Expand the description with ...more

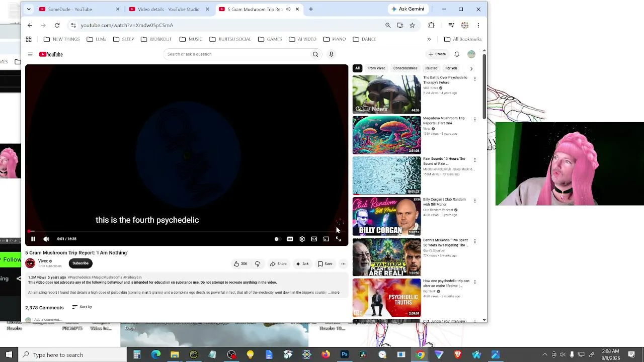click(x=334, y=293)
